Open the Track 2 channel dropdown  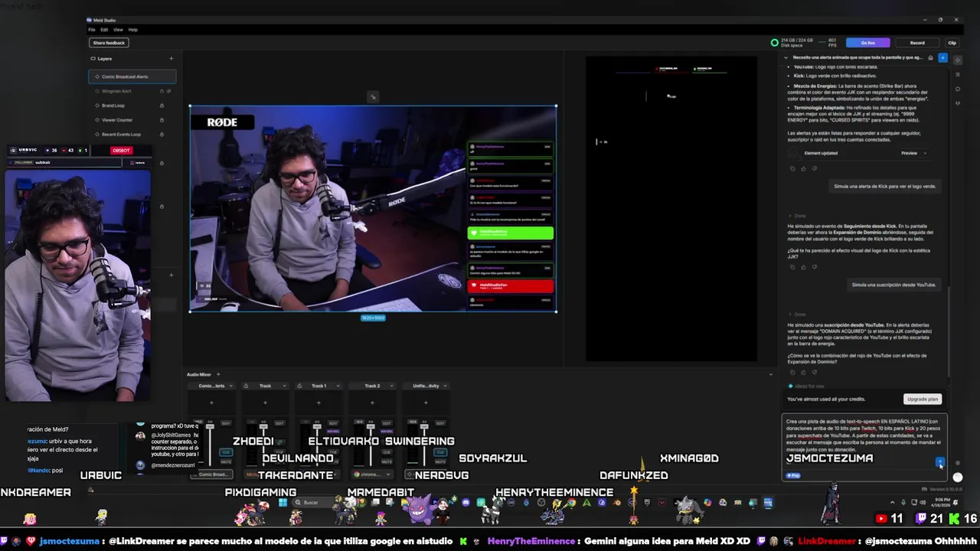(391, 386)
